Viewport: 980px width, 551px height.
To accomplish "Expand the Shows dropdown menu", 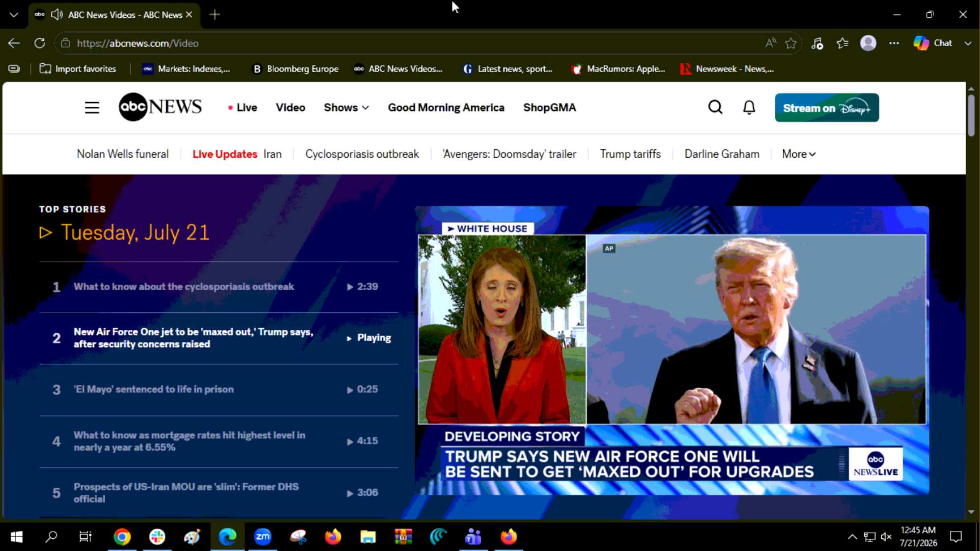I will [x=346, y=108].
